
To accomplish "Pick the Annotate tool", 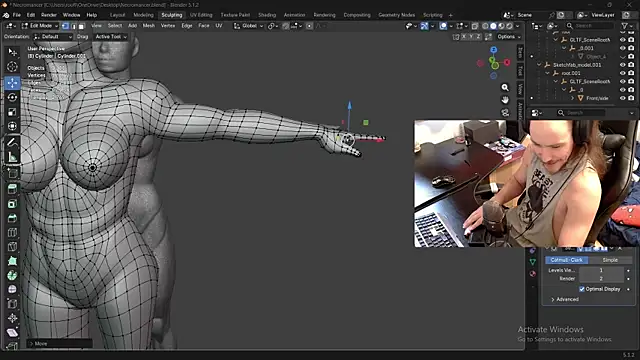I will click(x=12, y=142).
